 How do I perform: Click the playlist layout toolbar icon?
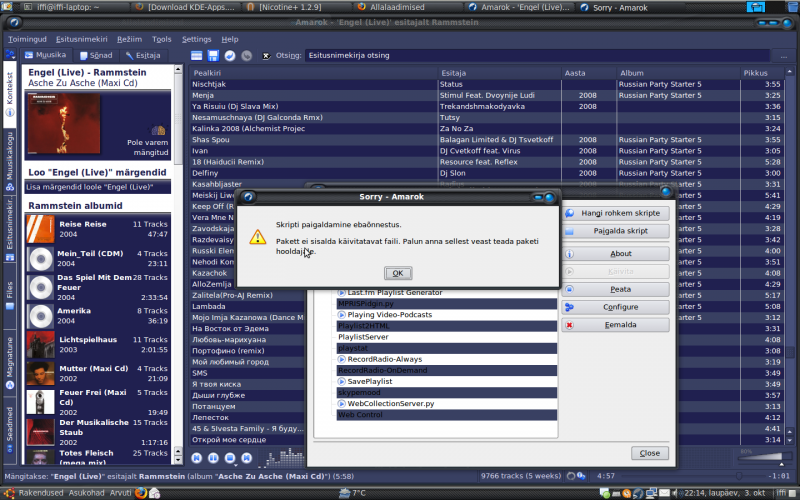click(196, 56)
